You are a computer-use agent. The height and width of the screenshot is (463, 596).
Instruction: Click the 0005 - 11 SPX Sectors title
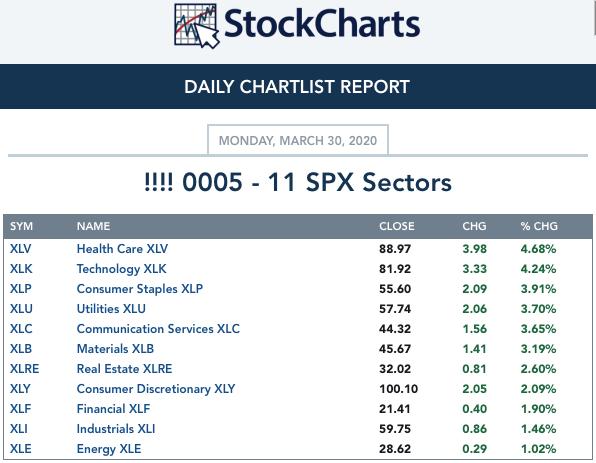click(298, 182)
